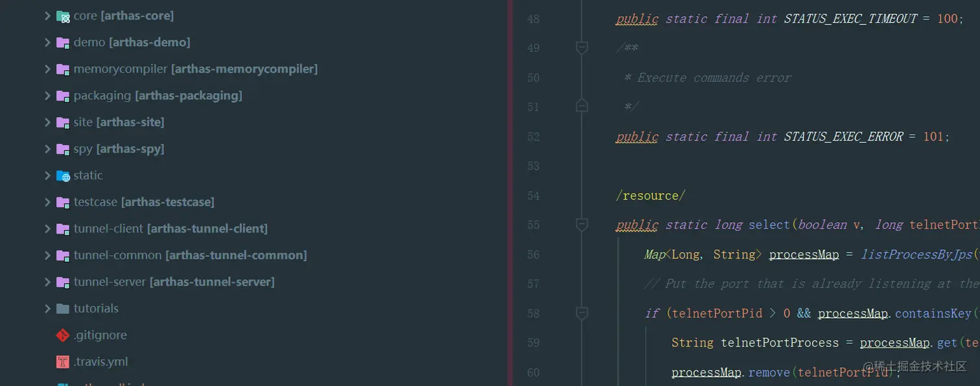Select spy [arthas-spy] entry
This screenshot has width=980, height=386.
tap(119, 148)
